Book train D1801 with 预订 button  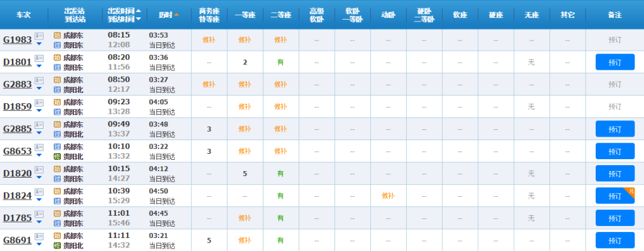[615, 63]
